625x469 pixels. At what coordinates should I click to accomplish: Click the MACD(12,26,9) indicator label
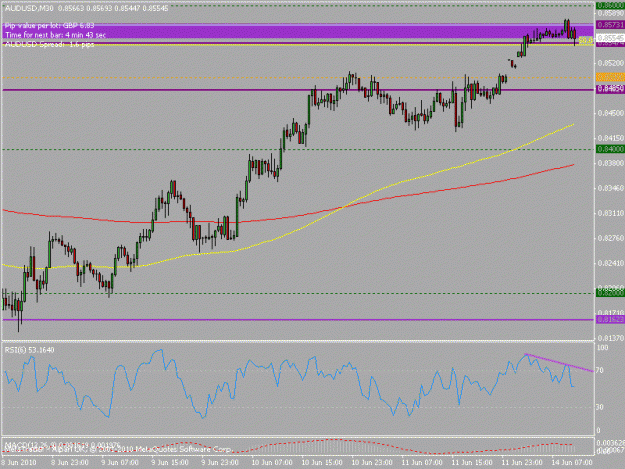click(62, 445)
